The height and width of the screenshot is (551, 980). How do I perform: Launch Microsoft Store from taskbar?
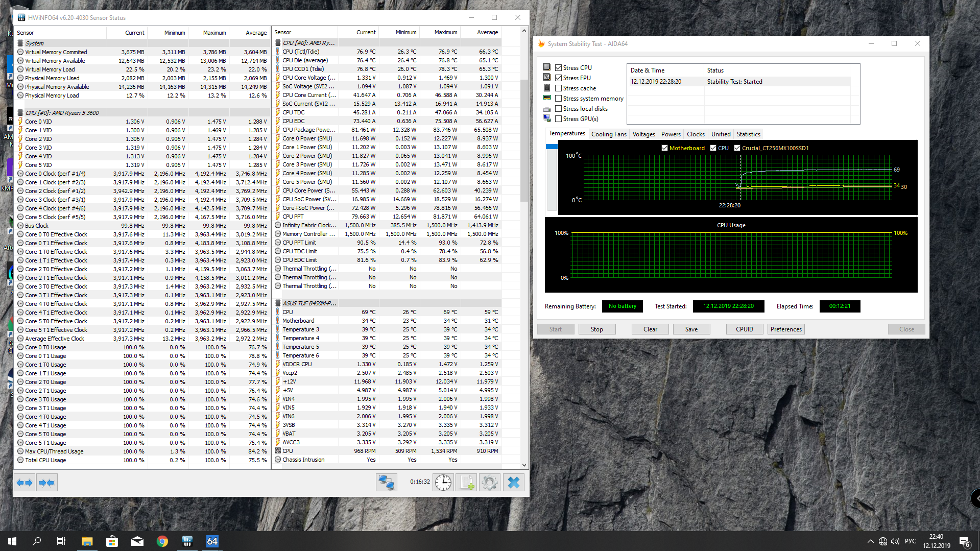point(112,541)
